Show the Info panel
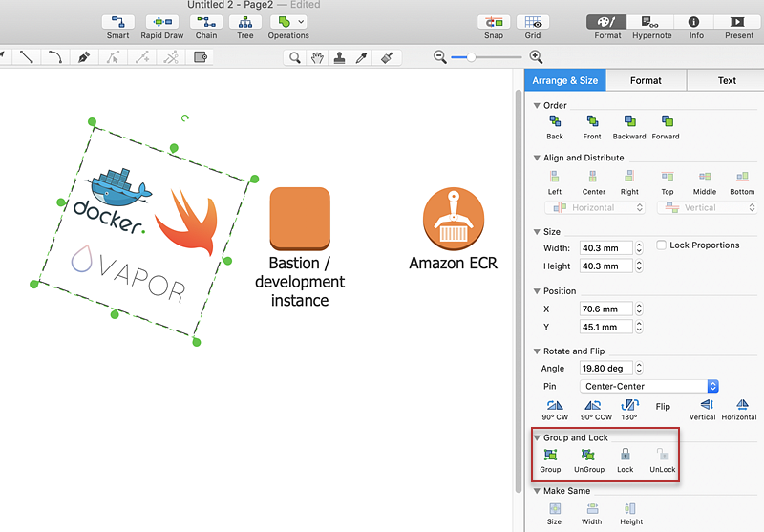 pos(693,22)
